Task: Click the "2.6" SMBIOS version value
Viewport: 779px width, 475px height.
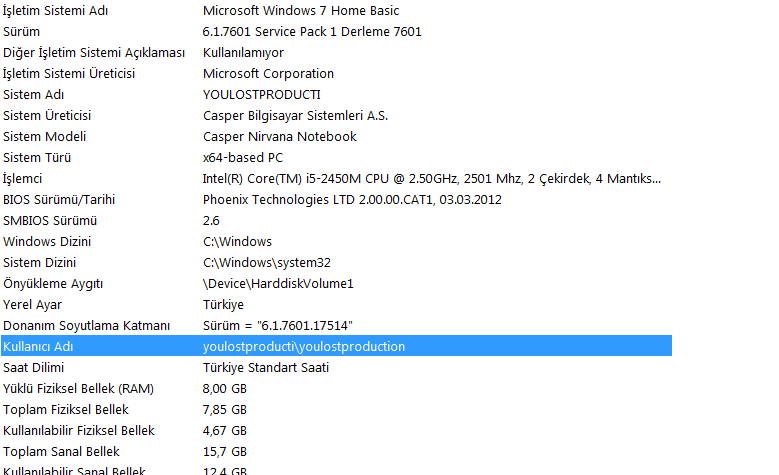Action: (x=211, y=221)
